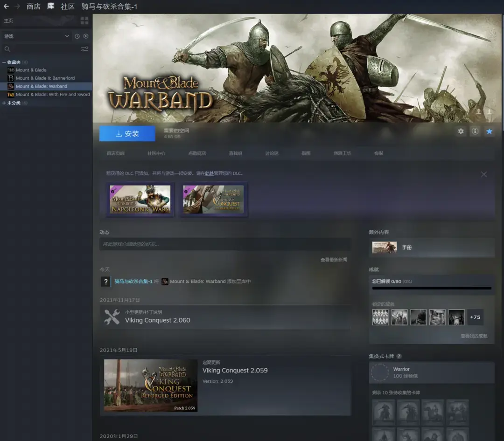Click the library search input field
Viewport: 504px width, 441px height.
[x=45, y=49]
